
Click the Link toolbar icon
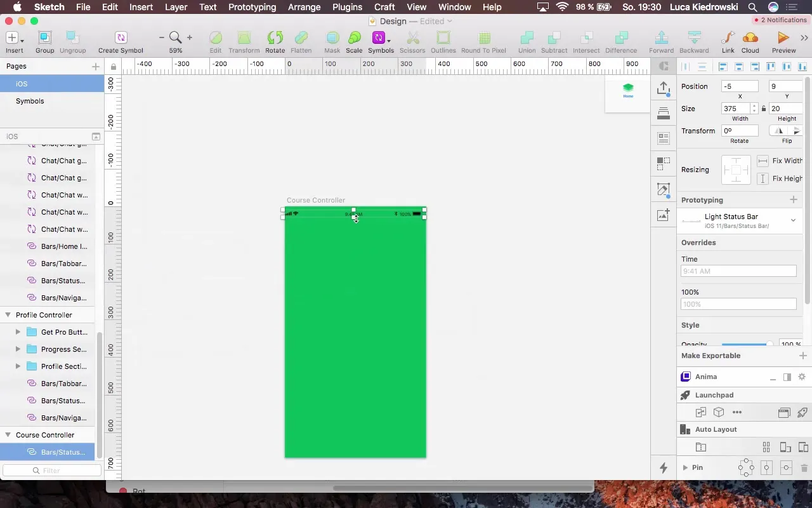(728, 38)
